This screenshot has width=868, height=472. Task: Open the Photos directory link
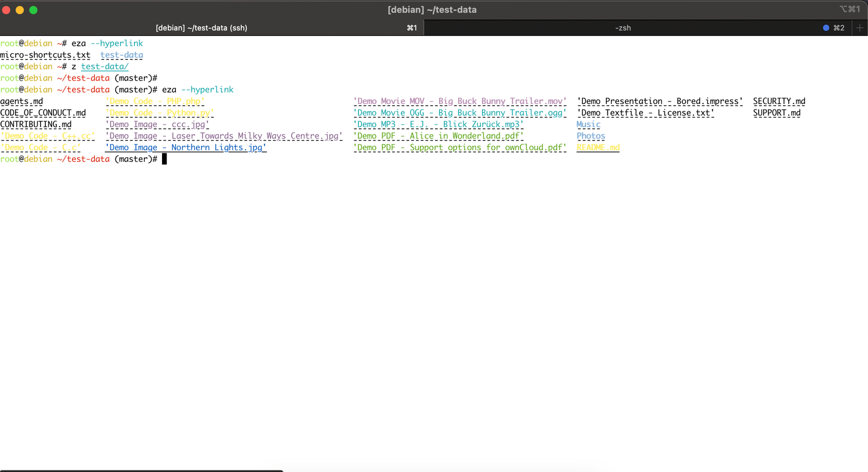[591, 136]
